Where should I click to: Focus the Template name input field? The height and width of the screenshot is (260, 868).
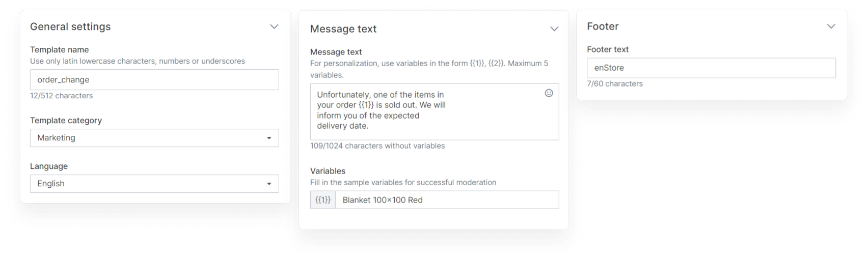154,80
